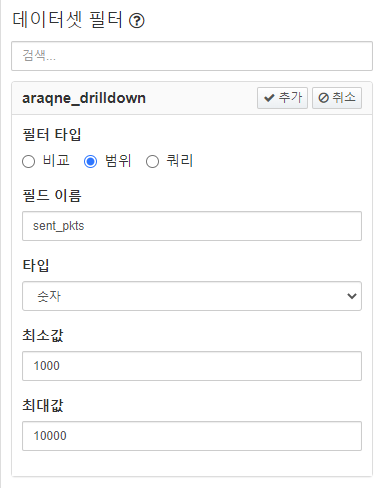The height and width of the screenshot is (488, 378).
Task: Click the ban icon on 취소
Action: 323,98
